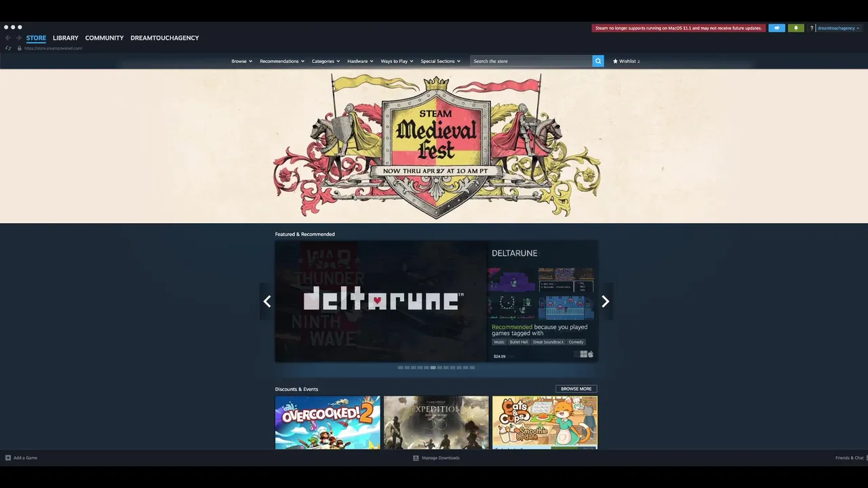This screenshot has height=488, width=868.
Task: Open the Hardware dropdown menu
Action: click(360, 61)
